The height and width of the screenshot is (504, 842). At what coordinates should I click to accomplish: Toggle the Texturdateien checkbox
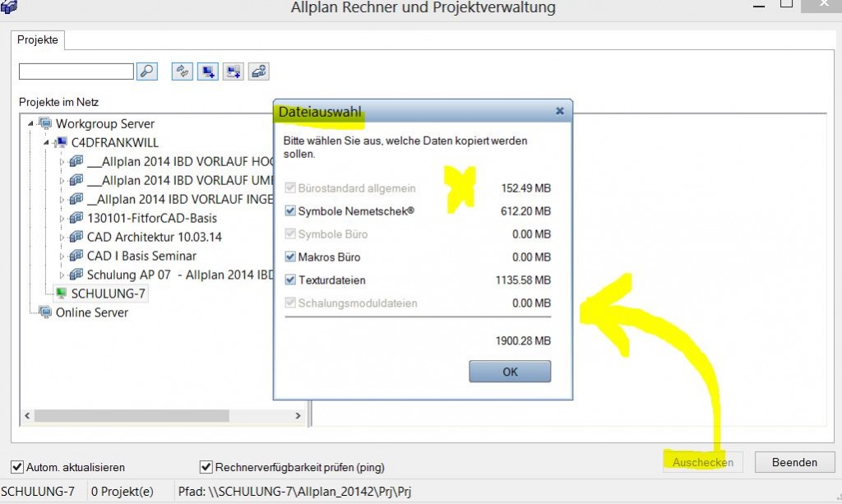click(289, 280)
